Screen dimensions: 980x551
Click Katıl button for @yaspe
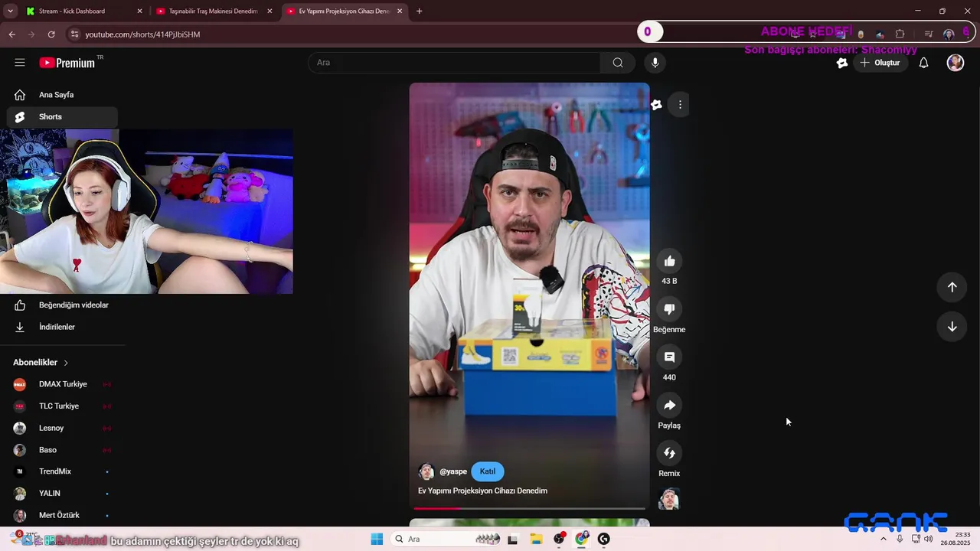point(488,471)
